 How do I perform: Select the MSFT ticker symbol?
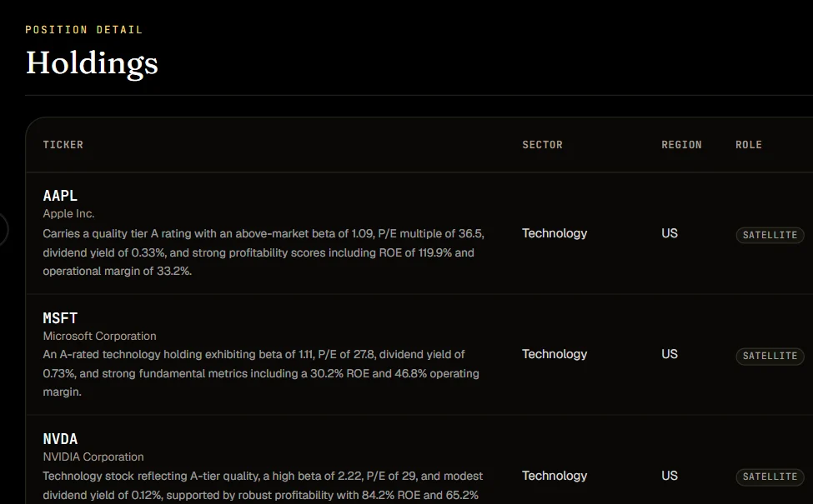click(60, 318)
